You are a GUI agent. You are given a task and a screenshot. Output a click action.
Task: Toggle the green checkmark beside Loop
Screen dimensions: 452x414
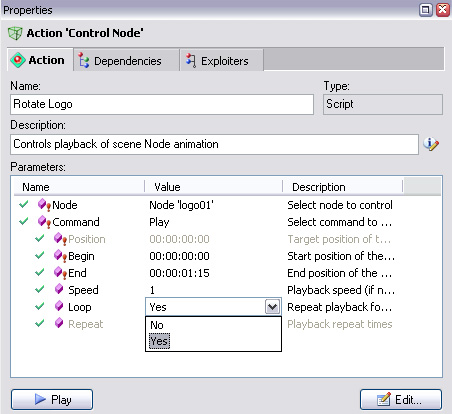click(40, 306)
